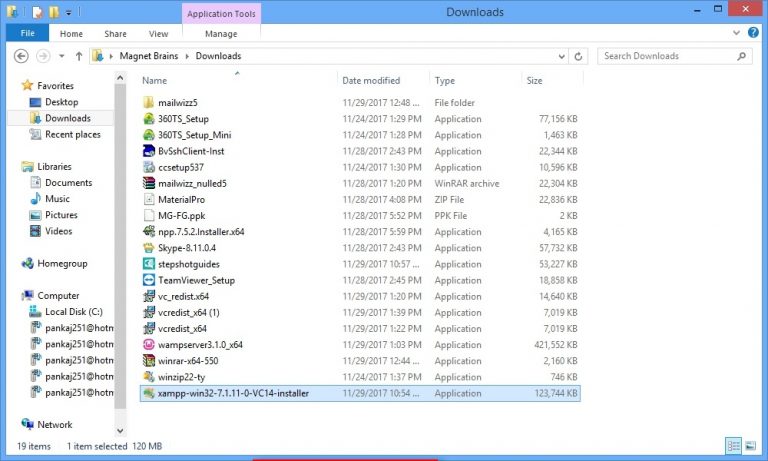Click the winrar-x64-550 icon

148,361
